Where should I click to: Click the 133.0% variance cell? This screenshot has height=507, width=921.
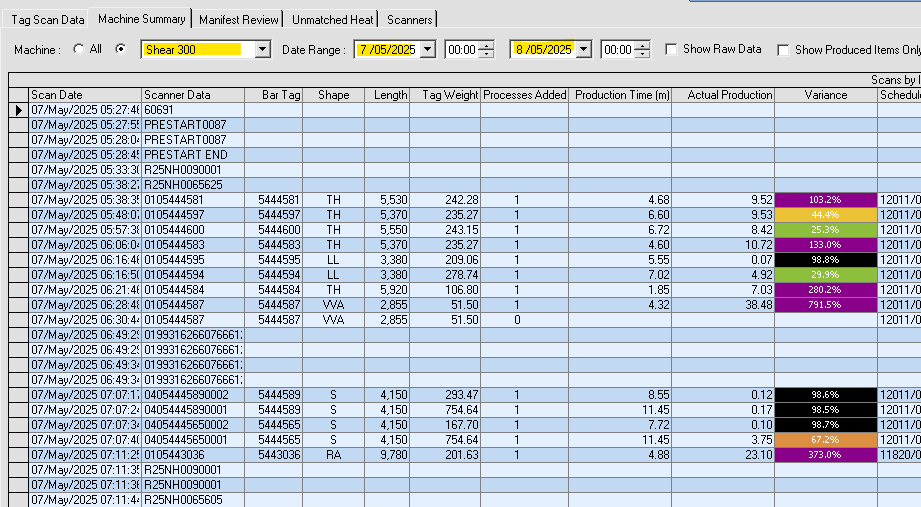pyautogui.click(x=826, y=245)
